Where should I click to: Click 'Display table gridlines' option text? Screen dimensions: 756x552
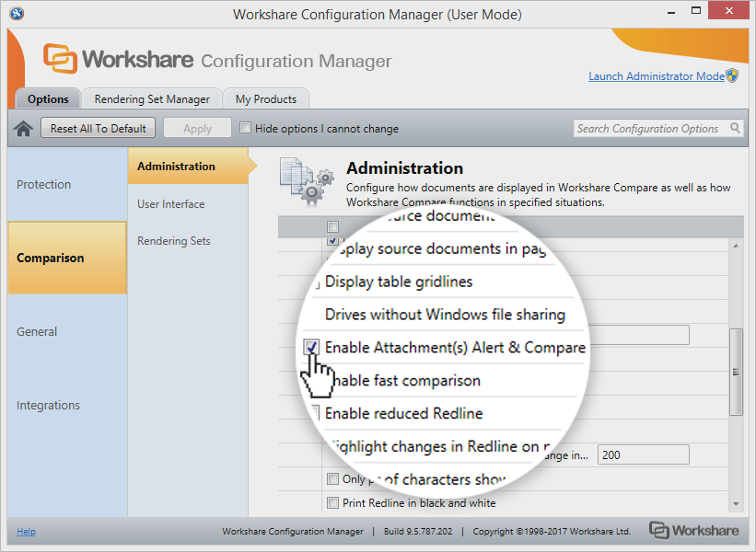399,282
